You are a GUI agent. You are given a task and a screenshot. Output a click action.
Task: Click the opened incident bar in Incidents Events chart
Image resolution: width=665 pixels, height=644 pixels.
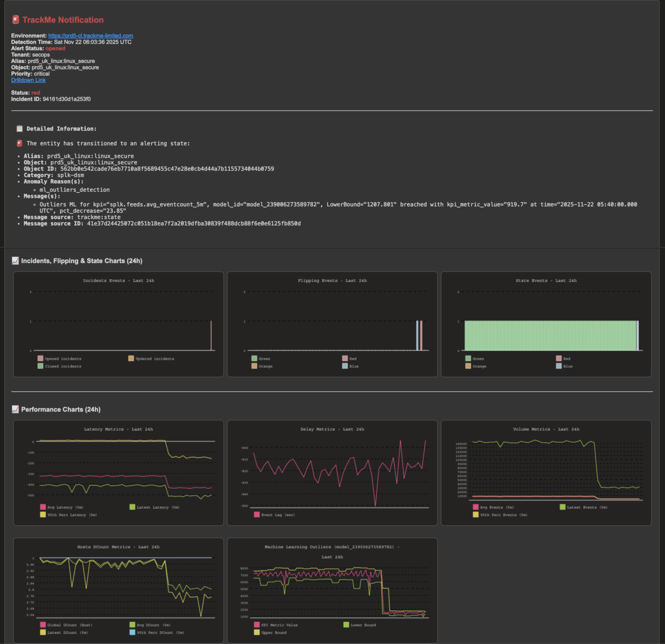(x=211, y=336)
